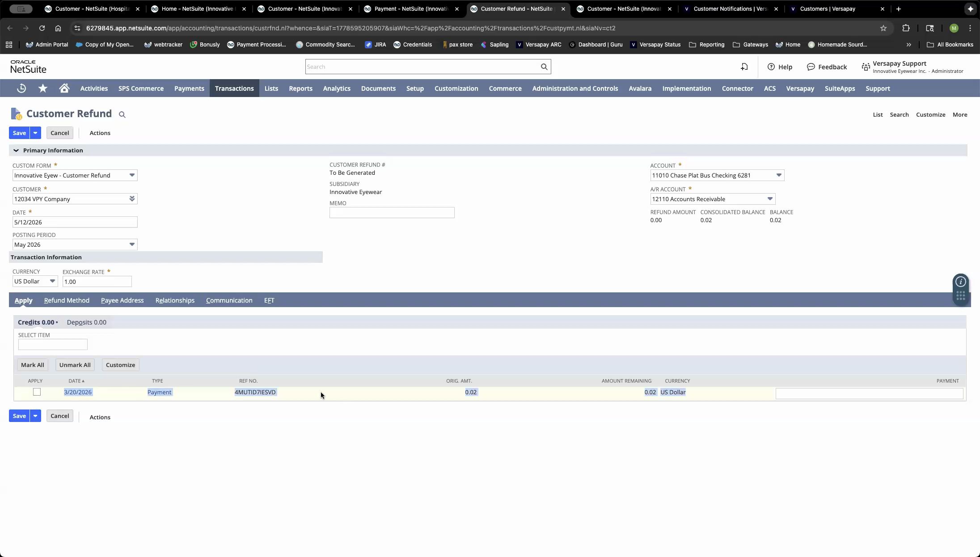
Task: Open the Customer dropdown for 12034 VPY Company
Action: click(x=132, y=199)
